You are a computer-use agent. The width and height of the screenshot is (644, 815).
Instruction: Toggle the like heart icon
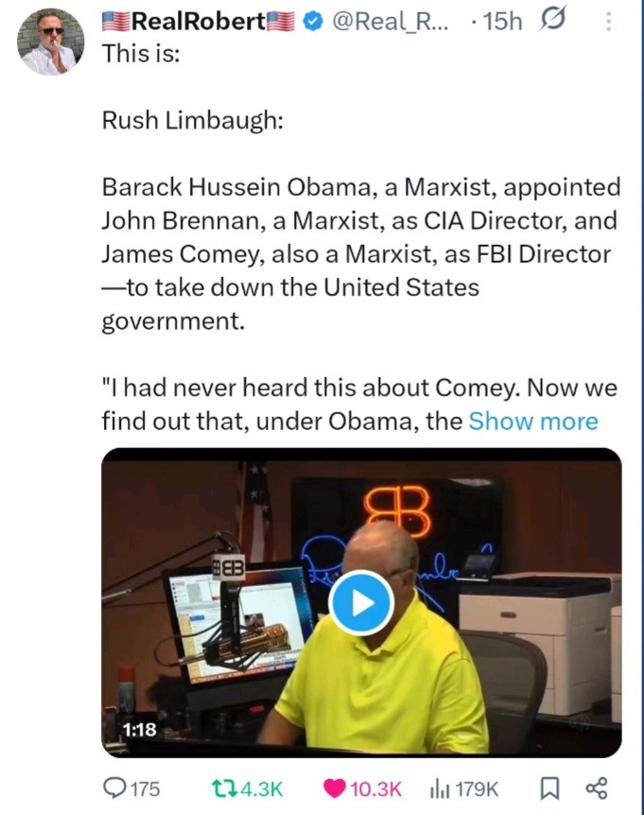(x=335, y=789)
